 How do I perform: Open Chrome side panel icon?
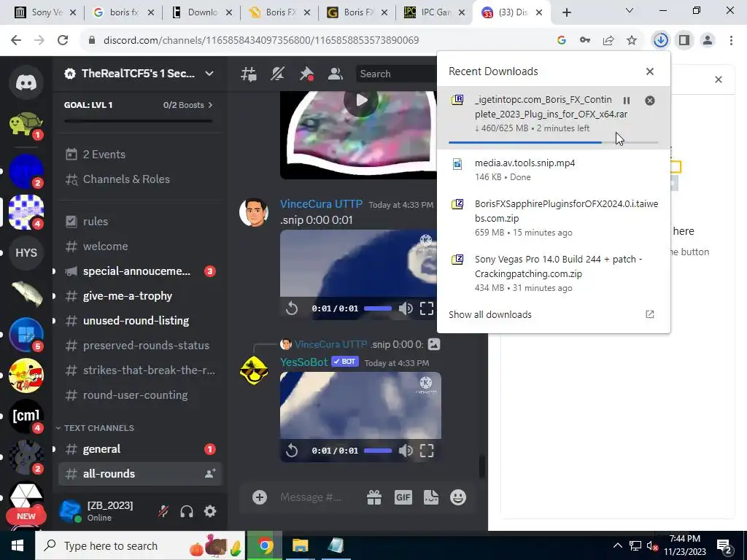[684, 40]
